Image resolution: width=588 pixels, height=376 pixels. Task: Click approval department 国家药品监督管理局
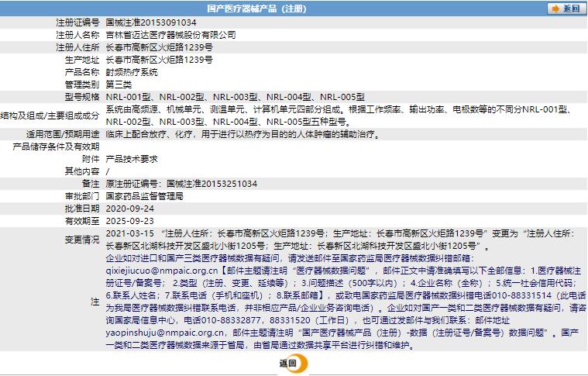click(144, 196)
